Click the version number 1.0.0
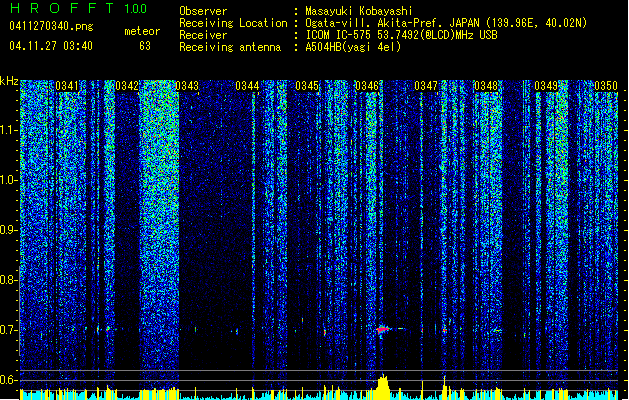The height and width of the screenshot is (400, 629). click(x=135, y=8)
